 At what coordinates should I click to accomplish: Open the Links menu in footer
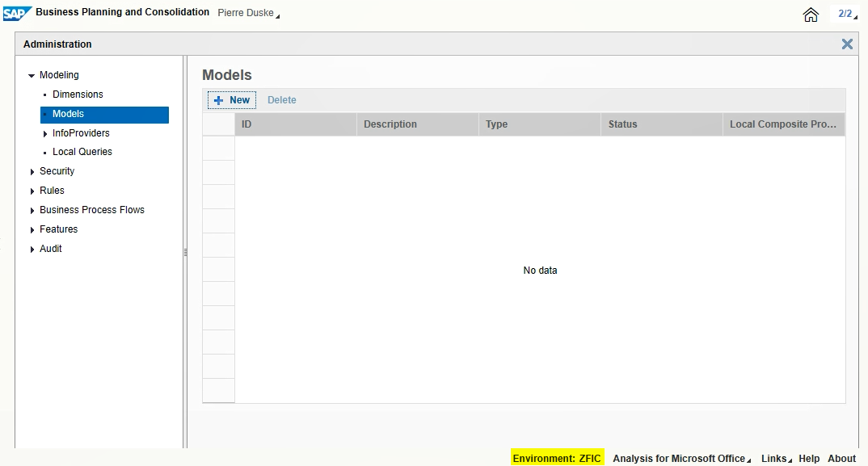pos(776,458)
